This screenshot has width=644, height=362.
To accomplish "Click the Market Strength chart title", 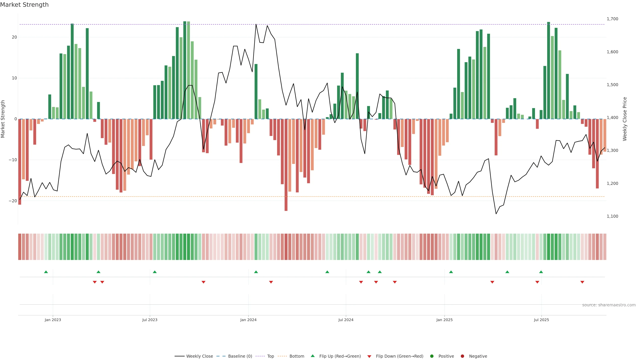I will click(24, 5).
